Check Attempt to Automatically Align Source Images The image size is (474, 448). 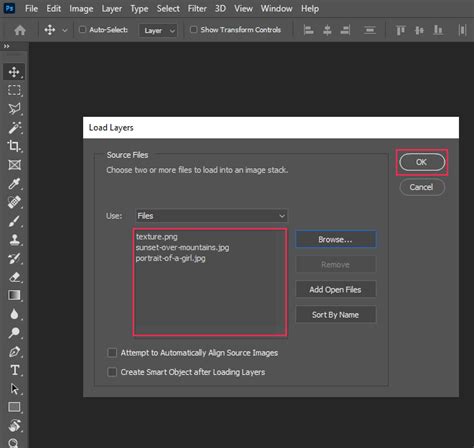[x=112, y=352]
